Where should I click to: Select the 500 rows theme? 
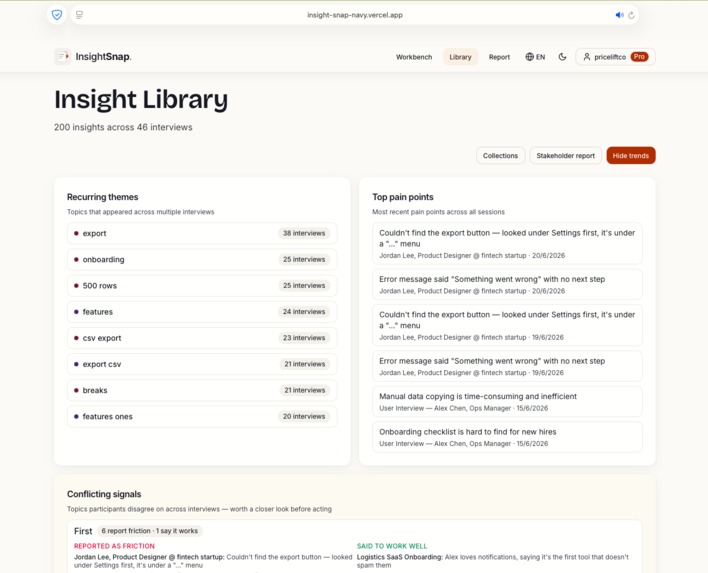click(x=202, y=286)
